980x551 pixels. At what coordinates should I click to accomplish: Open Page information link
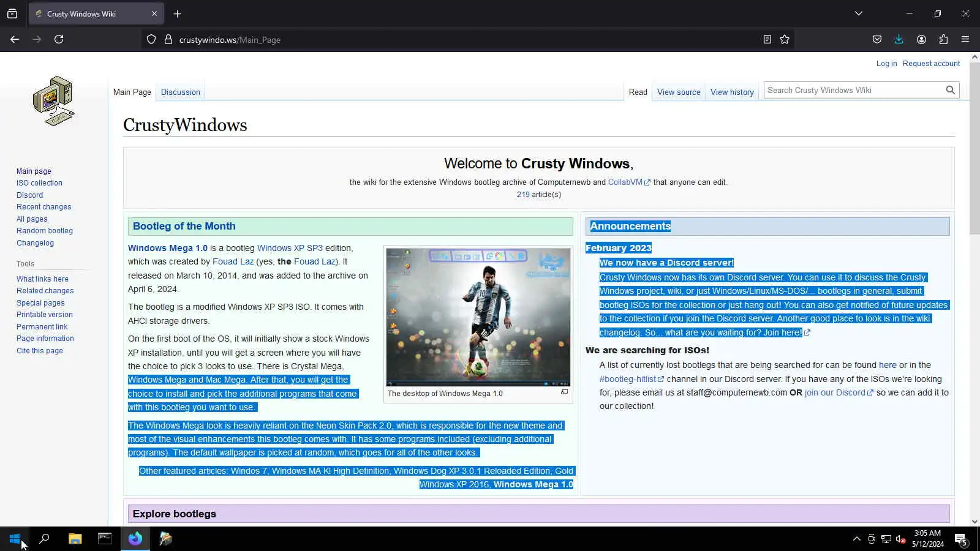45,339
